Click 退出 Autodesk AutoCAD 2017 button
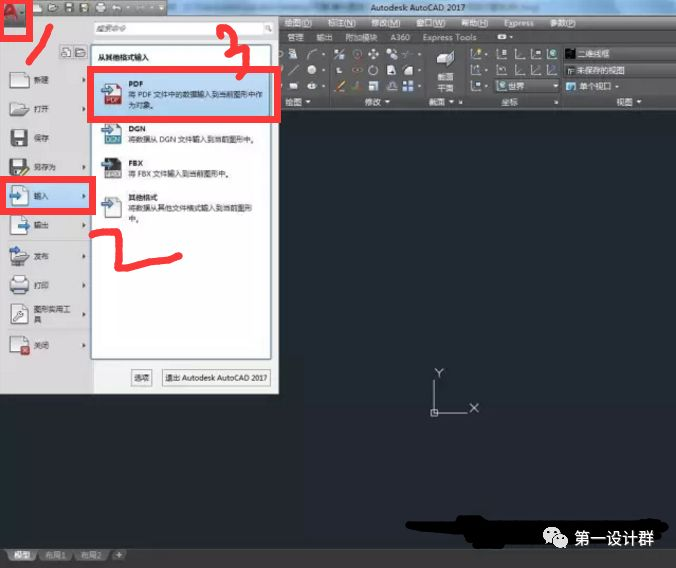Screen dimensions: 676x568 tap(216, 377)
